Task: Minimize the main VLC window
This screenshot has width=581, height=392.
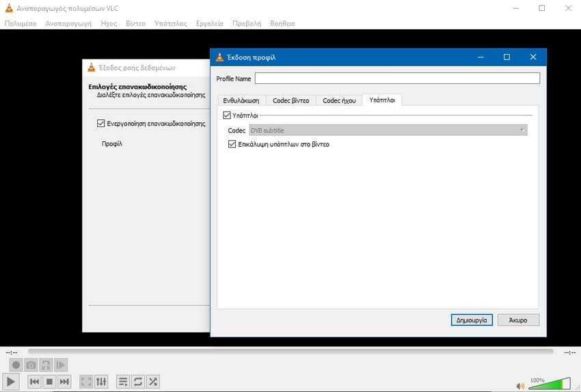Action: click(x=516, y=8)
